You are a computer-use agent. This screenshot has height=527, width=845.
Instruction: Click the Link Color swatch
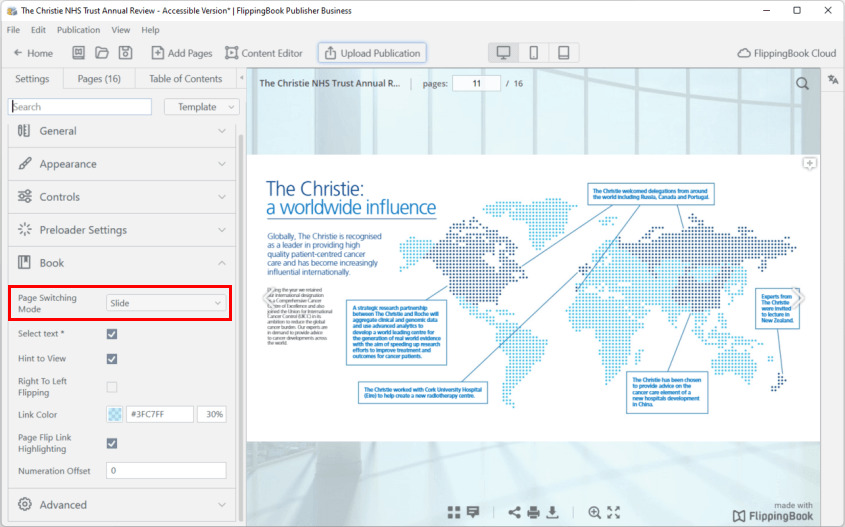[115, 414]
